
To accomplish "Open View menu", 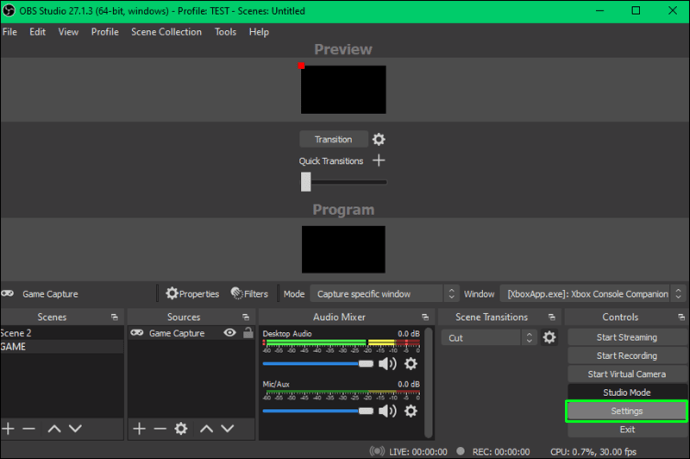I will click(68, 32).
